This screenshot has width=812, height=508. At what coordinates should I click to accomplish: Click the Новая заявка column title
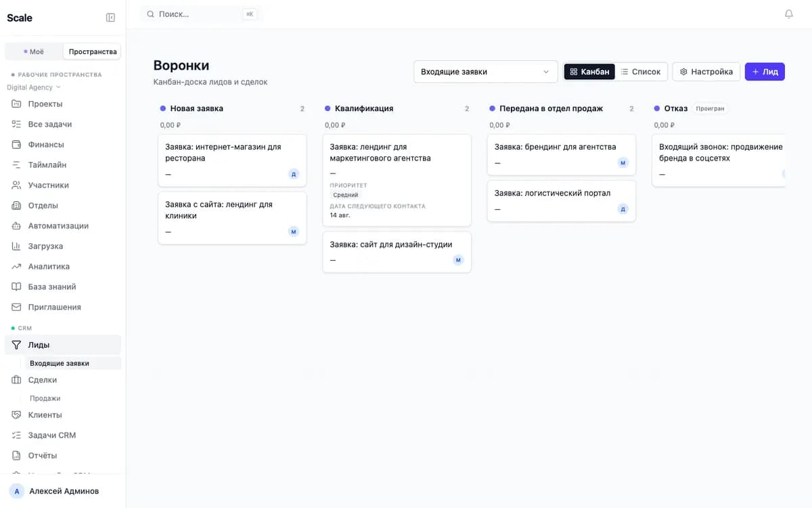(197, 108)
